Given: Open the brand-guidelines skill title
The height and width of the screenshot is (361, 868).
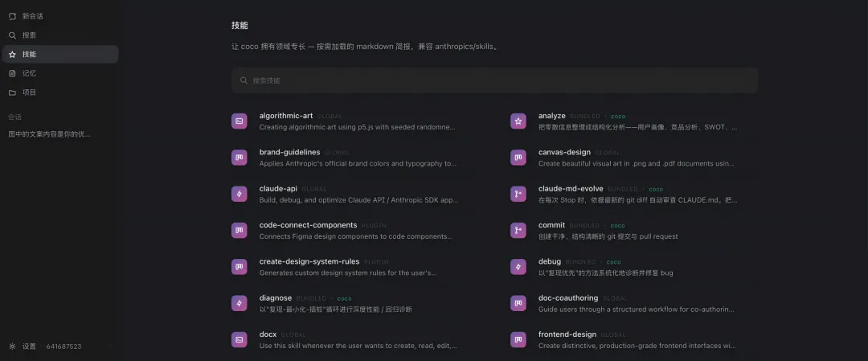Looking at the screenshot, I should [289, 152].
